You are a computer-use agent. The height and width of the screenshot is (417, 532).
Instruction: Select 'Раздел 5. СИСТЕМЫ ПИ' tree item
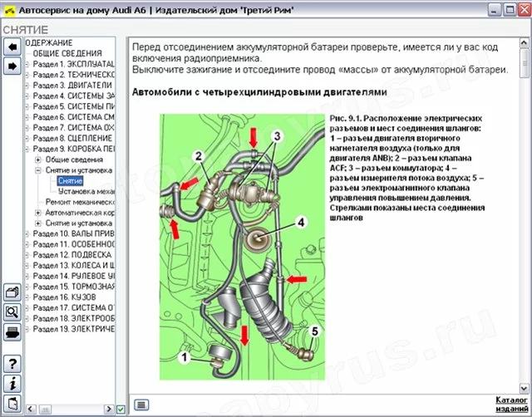point(74,106)
